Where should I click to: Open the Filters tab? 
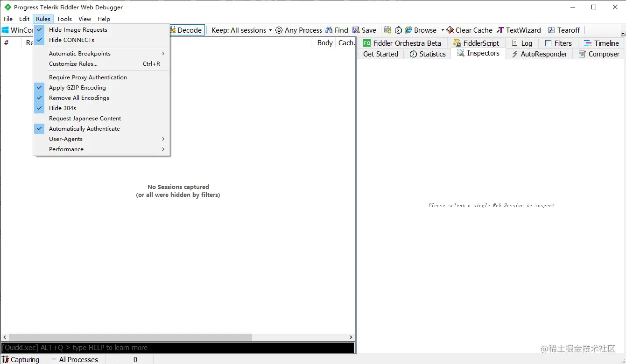tap(558, 43)
